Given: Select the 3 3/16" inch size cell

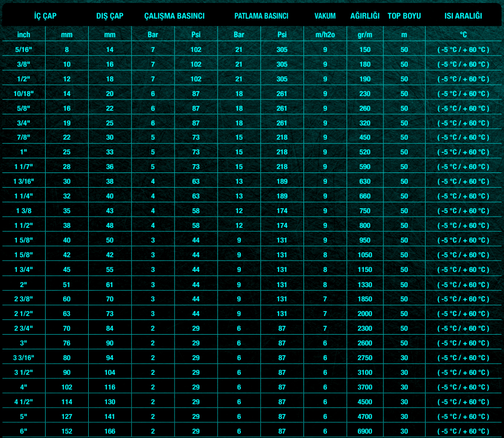Looking at the screenshot, I should coord(24,358).
